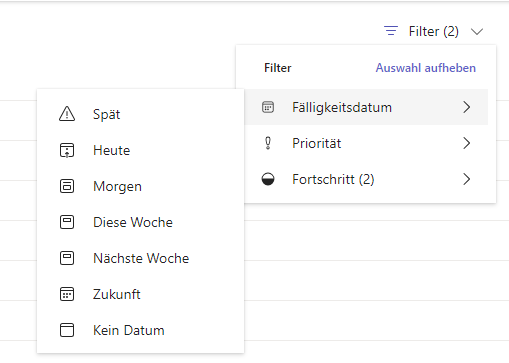This screenshot has width=509, height=363.
Task: Open the Fälligkeitsdatum filter category
Action: click(x=366, y=107)
